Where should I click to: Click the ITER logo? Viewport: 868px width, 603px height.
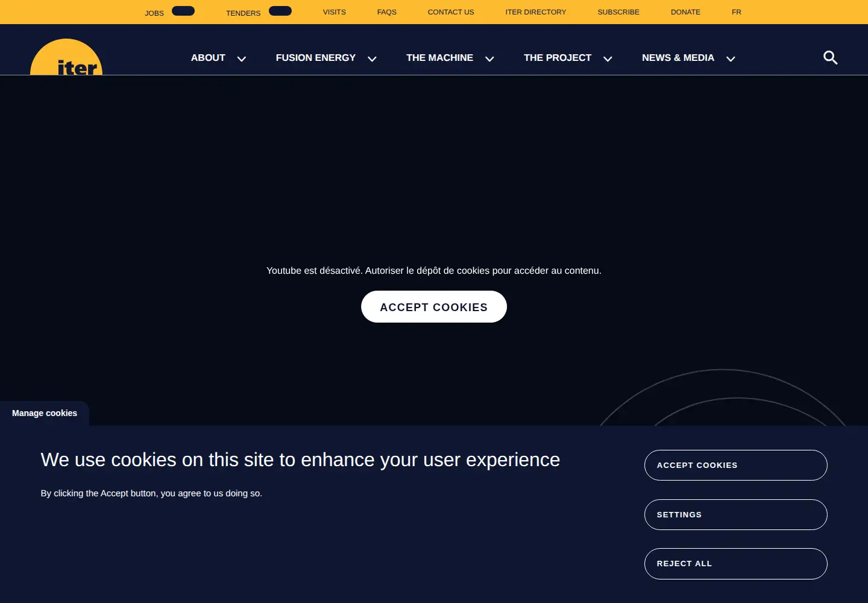66,57
